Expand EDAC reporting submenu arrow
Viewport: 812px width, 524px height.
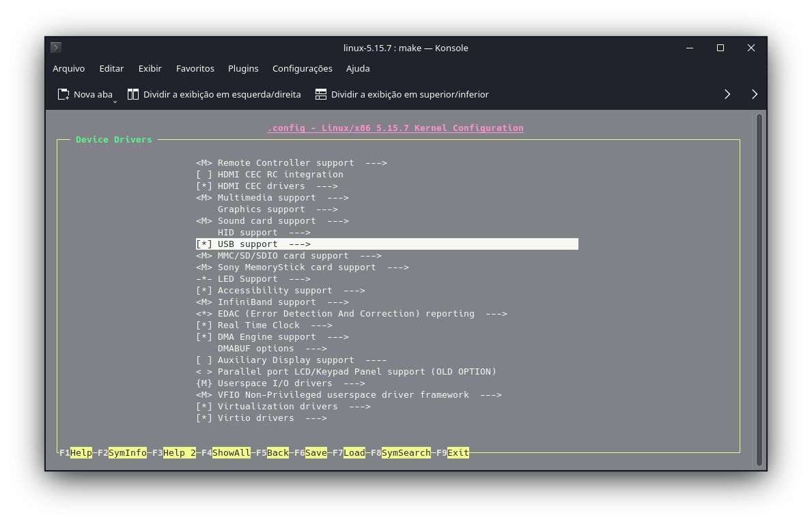(496, 313)
